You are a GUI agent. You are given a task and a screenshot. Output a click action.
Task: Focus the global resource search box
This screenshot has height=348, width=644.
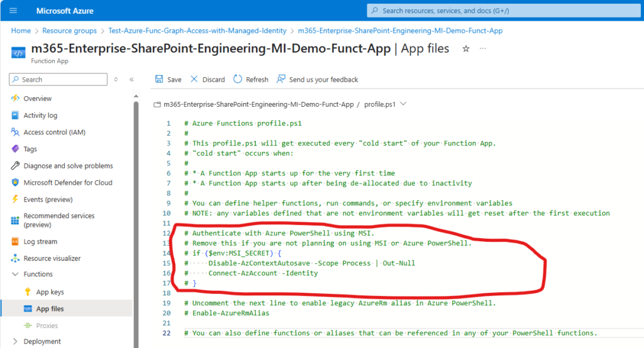[504, 11]
